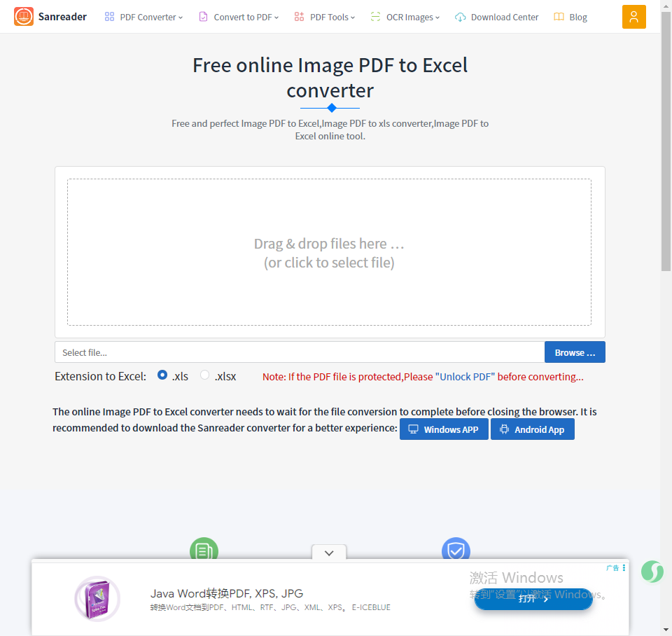Open the orange user account icon

[634, 17]
